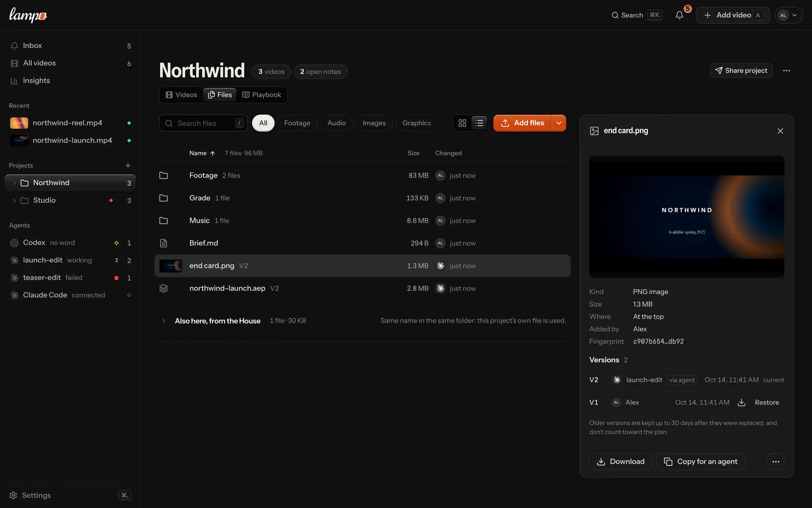Open the notifications bell
Image resolution: width=812 pixels, height=508 pixels.
(679, 15)
